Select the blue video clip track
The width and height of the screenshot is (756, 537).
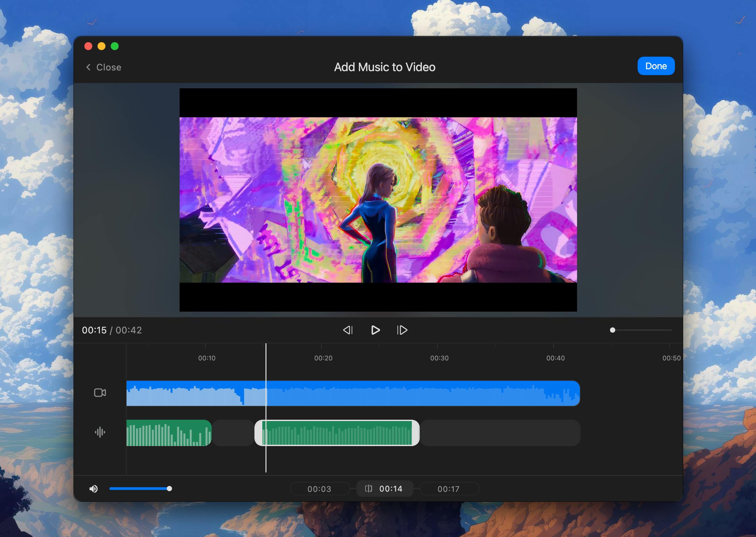point(353,393)
